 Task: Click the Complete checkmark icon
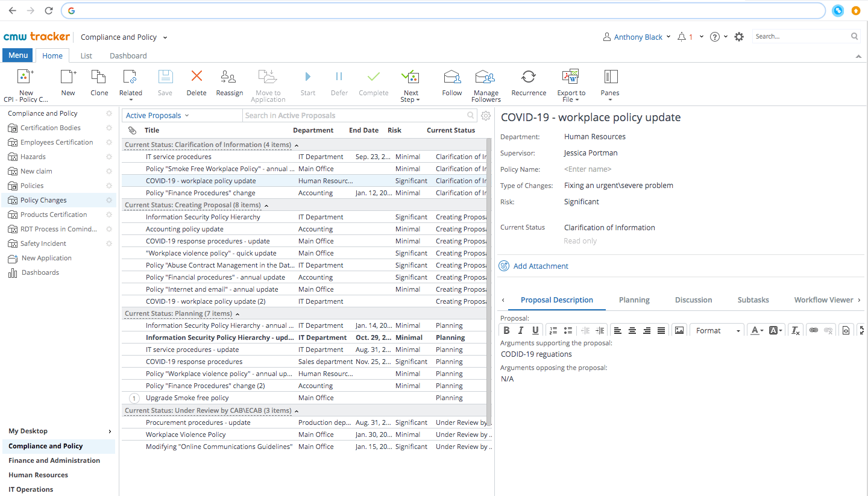click(x=374, y=77)
